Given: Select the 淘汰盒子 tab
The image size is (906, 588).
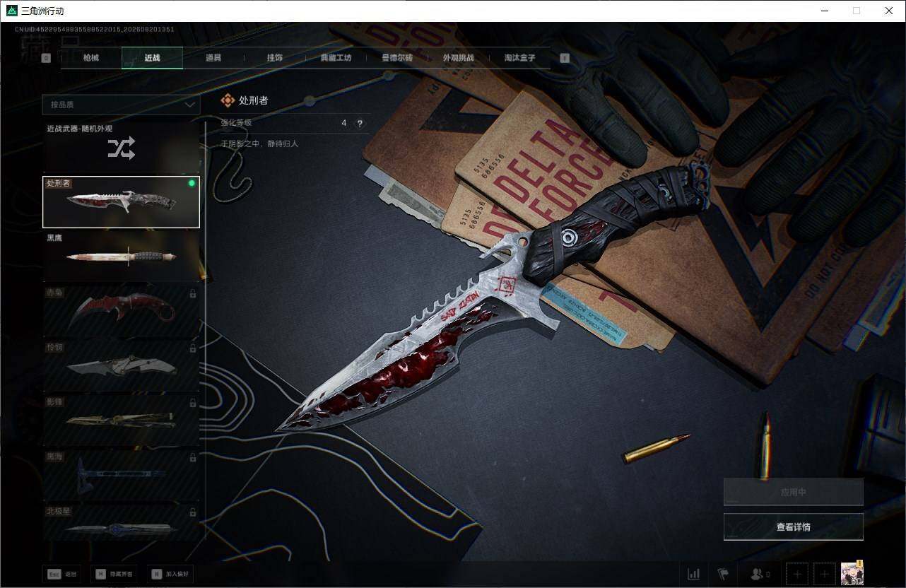Looking at the screenshot, I should 519,58.
